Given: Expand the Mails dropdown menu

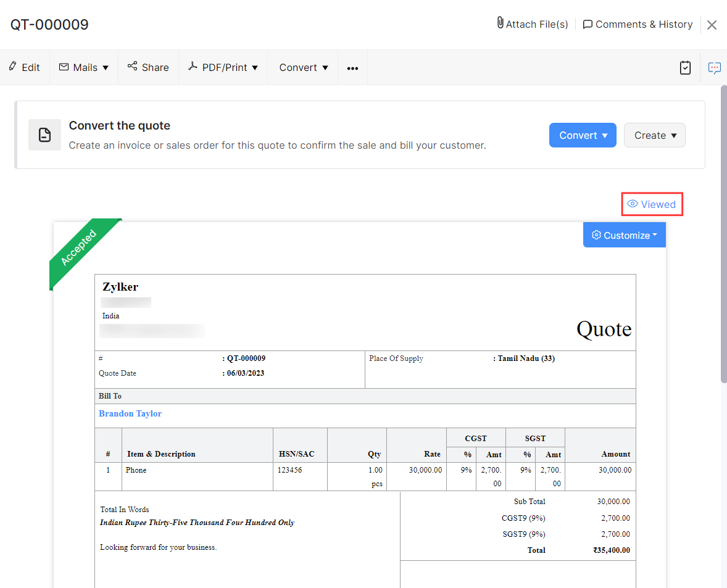Looking at the screenshot, I should pyautogui.click(x=84, y=67).
